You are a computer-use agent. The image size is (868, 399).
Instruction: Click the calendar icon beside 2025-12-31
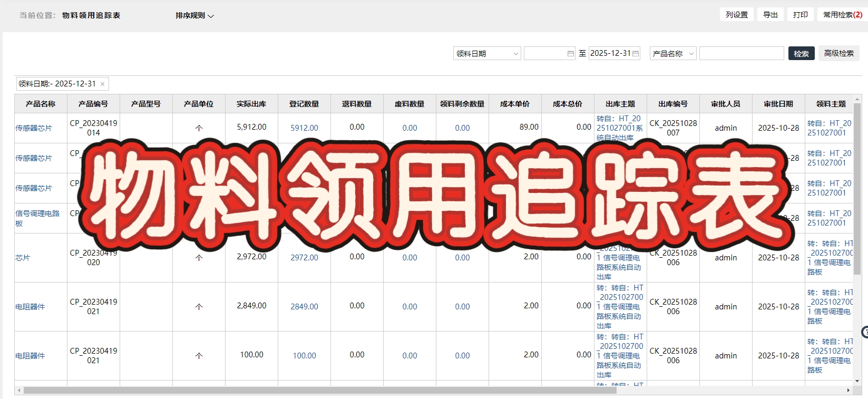[x=636, y=53]
